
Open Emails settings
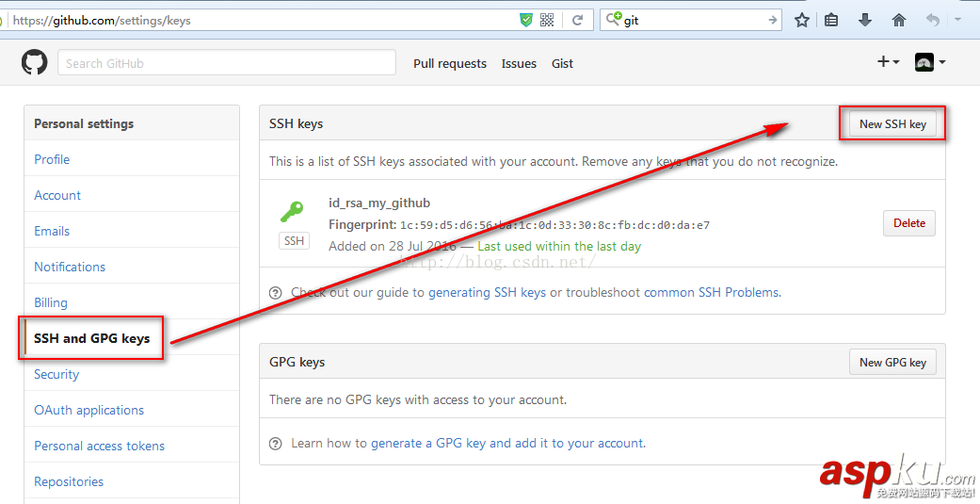pyautogui.click(x=52, y=231)
